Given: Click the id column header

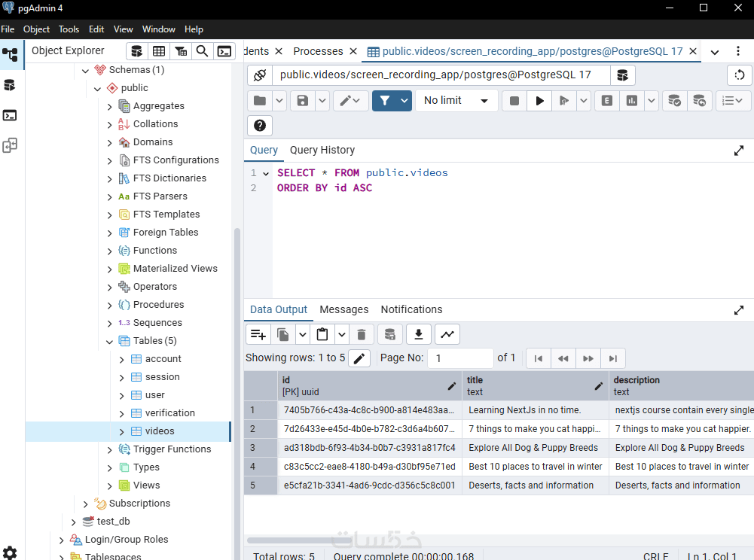Looking at the screenshot, I should (369, 385).
